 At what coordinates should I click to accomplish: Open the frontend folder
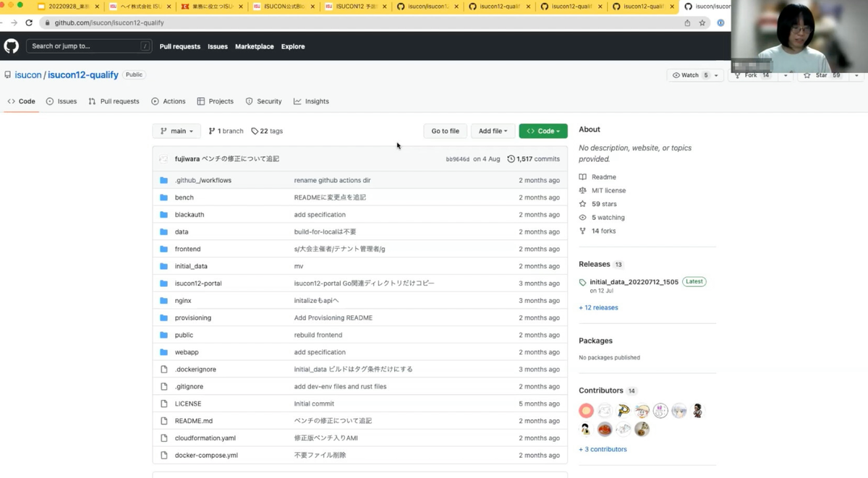(x=187, y=249)
